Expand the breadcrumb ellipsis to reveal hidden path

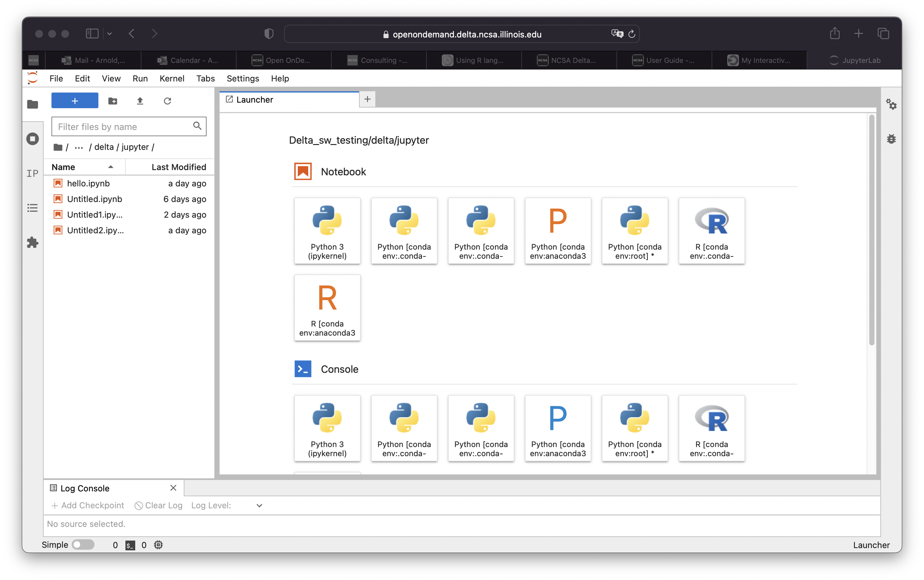click(x=79, y=147)
